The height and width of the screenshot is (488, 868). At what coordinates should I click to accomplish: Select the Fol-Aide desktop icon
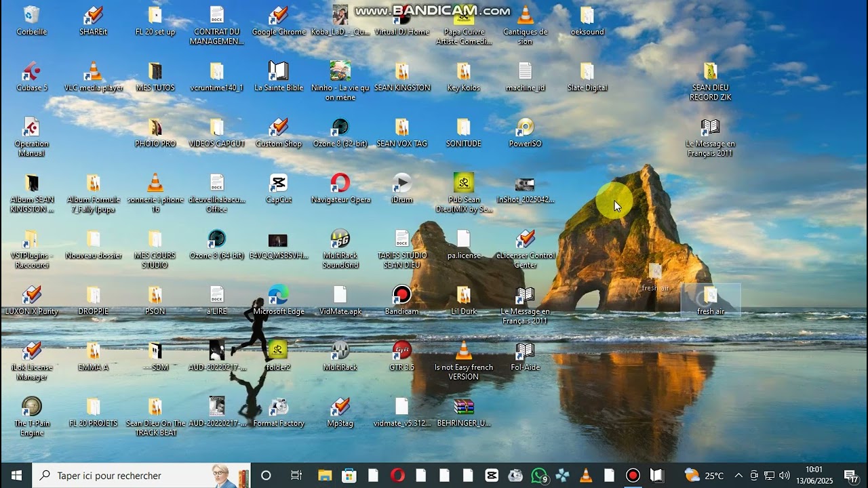526,357
